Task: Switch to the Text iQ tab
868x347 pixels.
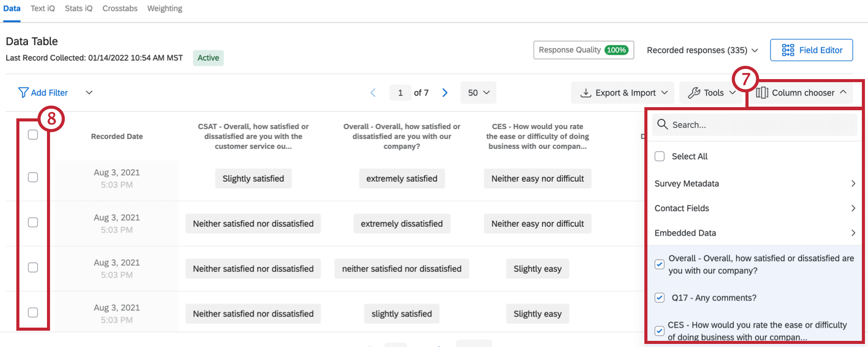Action: point(42,9)
